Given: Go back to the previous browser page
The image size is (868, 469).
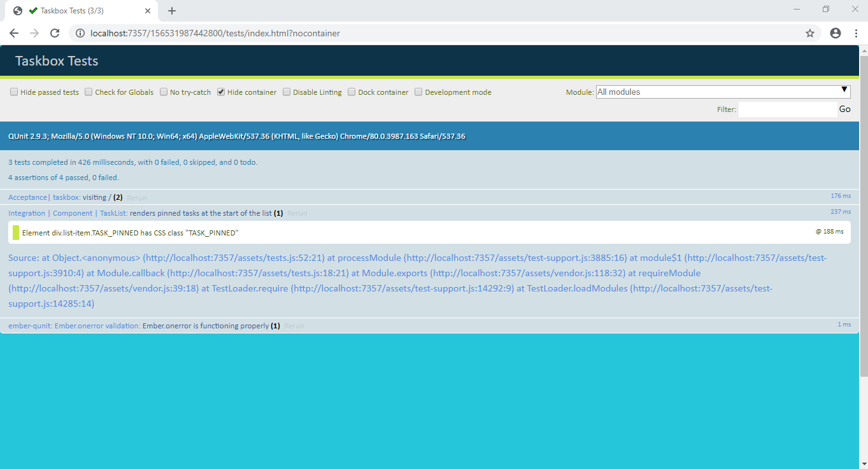Looking at the screenshot, I should [14, 33].
